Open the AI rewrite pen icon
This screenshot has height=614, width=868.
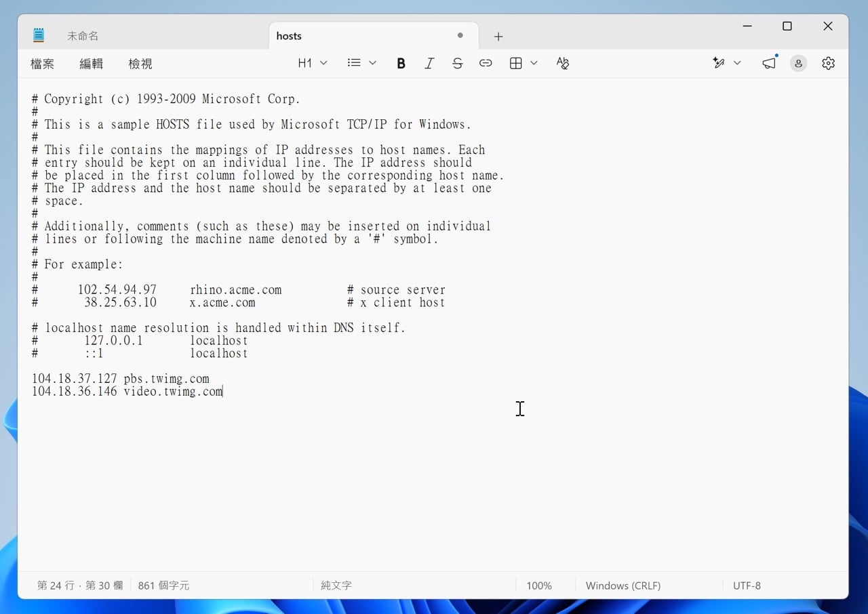pyautogui.click(x=719, y=63)
